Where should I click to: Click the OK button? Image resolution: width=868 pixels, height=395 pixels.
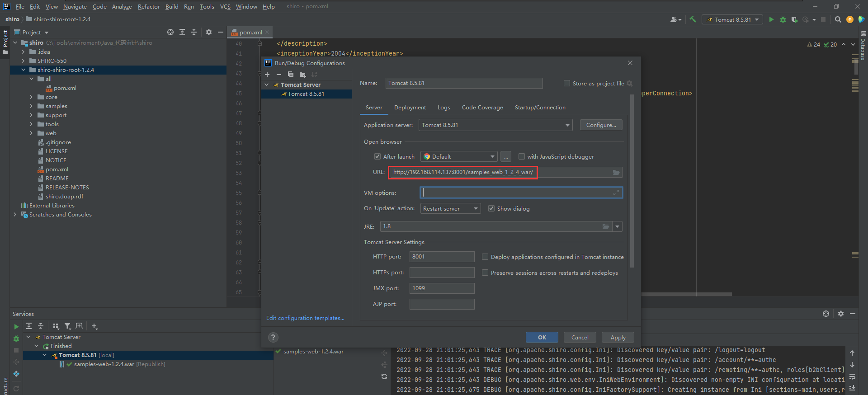(x=542, y=337)
